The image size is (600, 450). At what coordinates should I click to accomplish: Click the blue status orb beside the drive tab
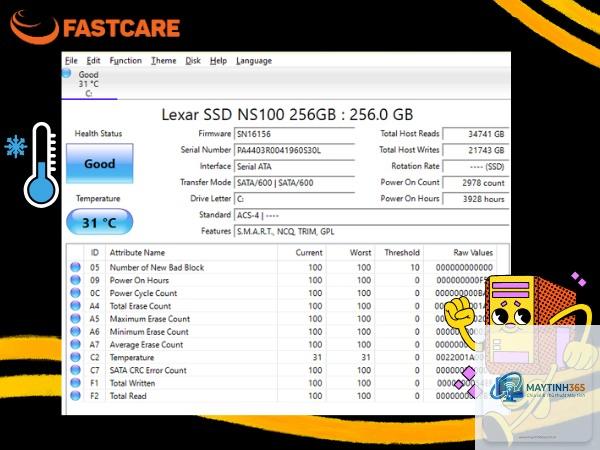(66, 73)
